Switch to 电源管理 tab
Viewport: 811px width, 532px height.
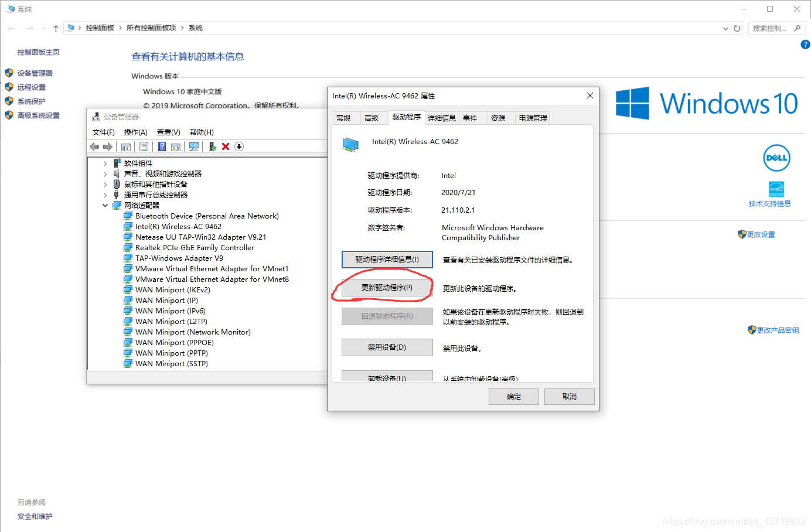pos(533,118)
